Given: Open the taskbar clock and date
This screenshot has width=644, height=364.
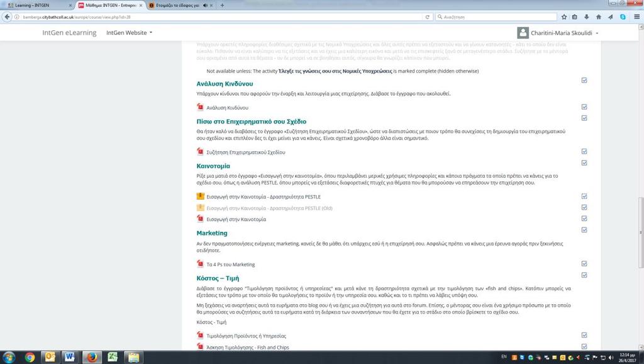Looking at the screenshot, I should tap(627, 358).
